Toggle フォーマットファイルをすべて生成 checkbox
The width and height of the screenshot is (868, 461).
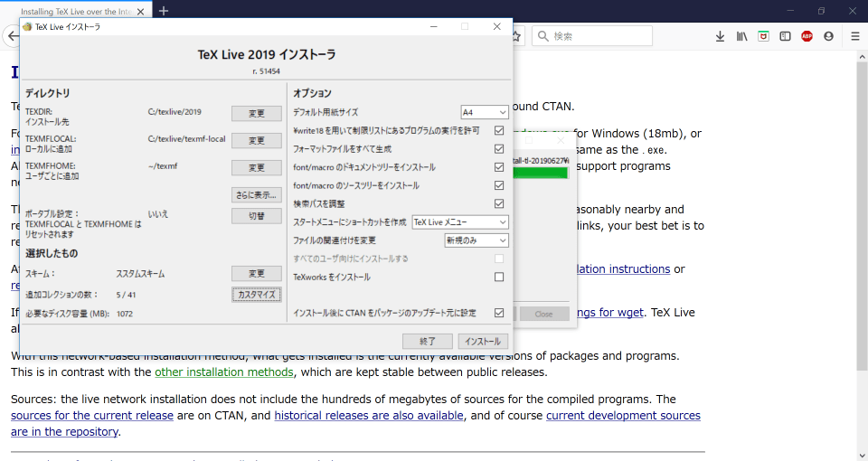499,149
